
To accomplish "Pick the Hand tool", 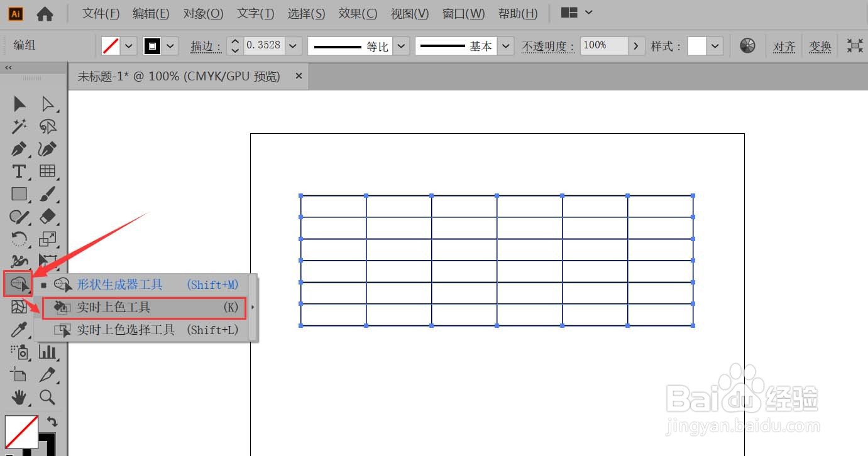I will pos(19,397).
